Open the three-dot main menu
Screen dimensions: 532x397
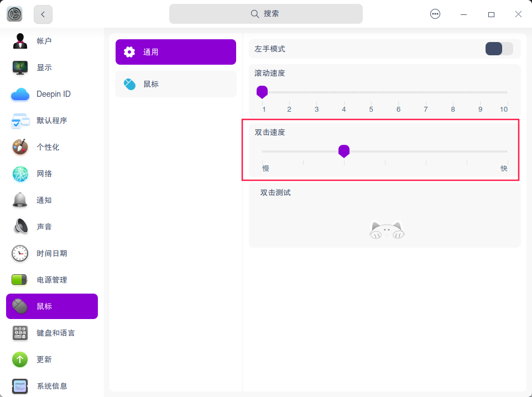pos(435,14)
